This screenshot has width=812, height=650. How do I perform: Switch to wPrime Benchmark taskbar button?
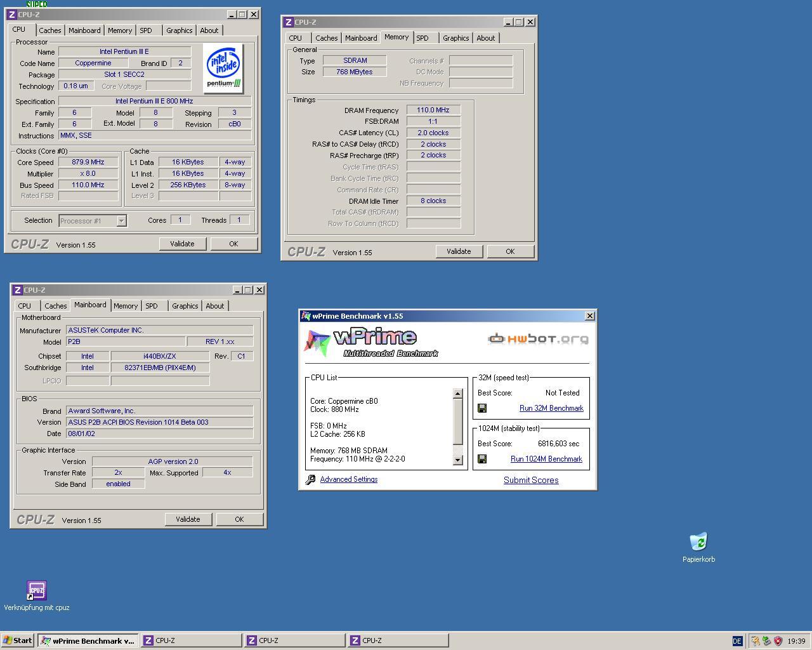[88, 640]
